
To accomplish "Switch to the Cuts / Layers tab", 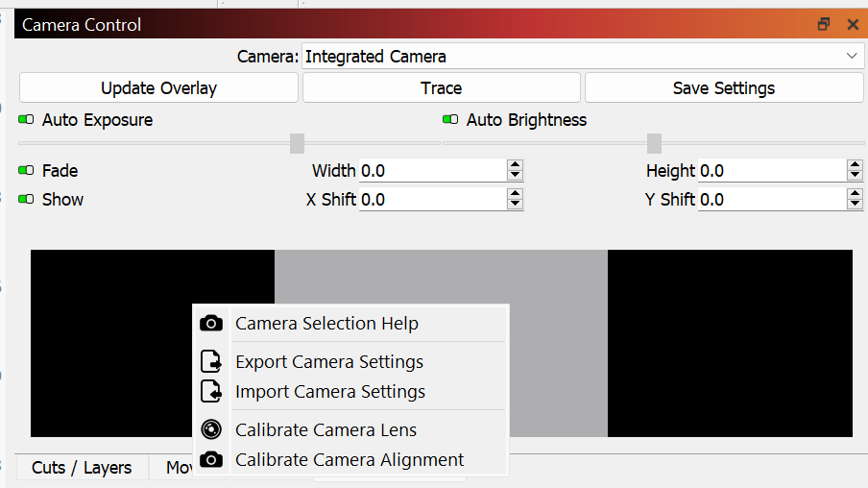I will [82, 468].
